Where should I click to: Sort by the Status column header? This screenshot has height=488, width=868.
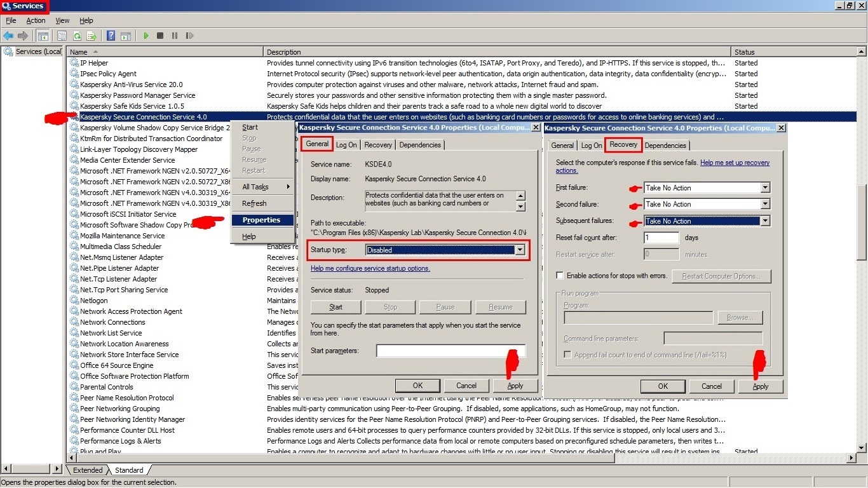point(794,52)
